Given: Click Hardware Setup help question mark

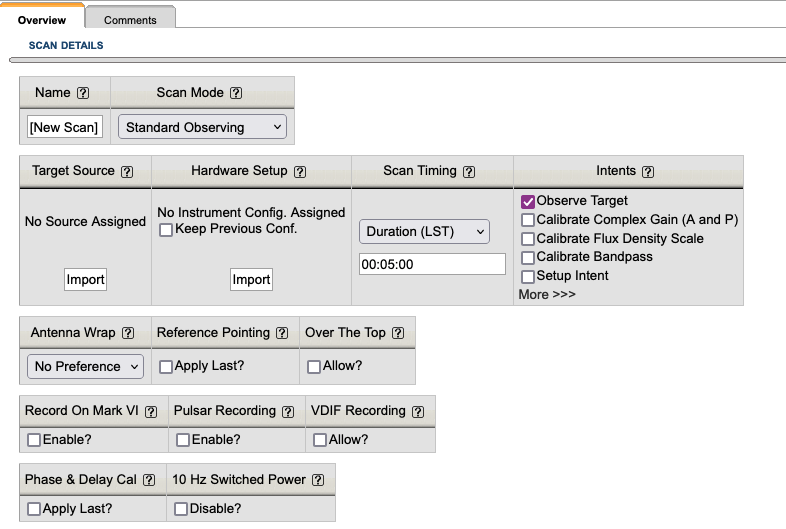Looking at the screenshot, I should [300, 171].
